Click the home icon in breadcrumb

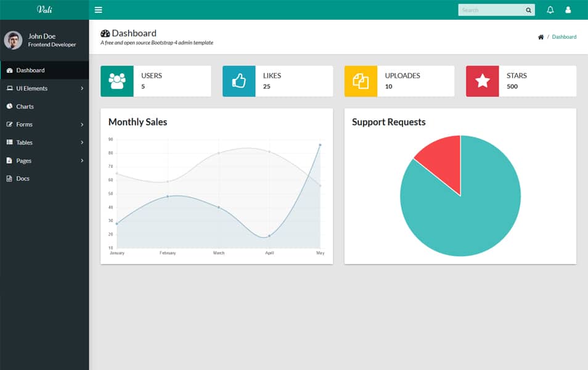[541, 37]
